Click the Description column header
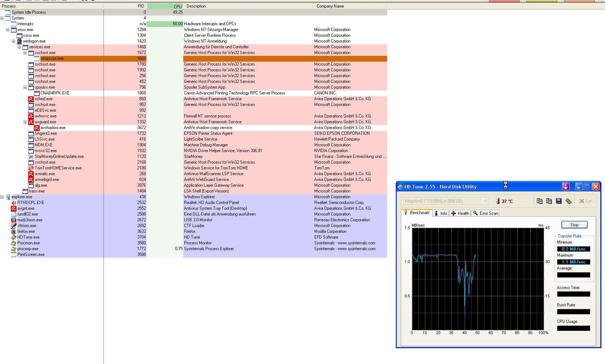The height and width of the screenshot is (364, 605). pos(248,6)
